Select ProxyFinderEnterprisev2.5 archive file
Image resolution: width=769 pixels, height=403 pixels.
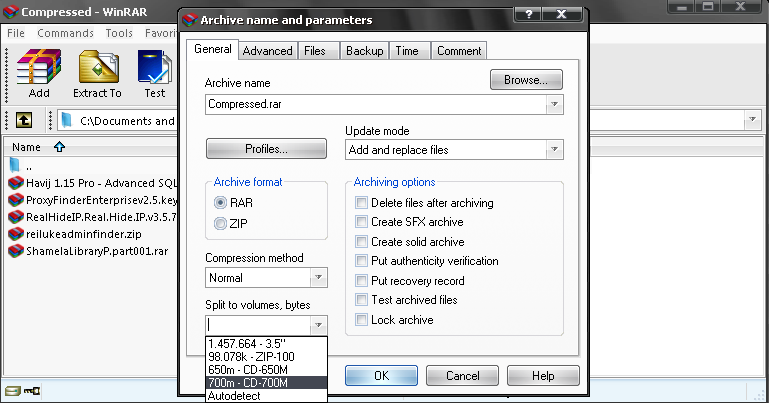[x=92, y=200]
